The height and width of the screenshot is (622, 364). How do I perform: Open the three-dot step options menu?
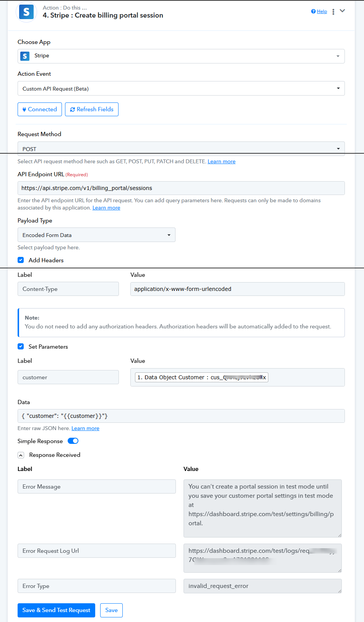pyautogui.click(x=333, y=11)
